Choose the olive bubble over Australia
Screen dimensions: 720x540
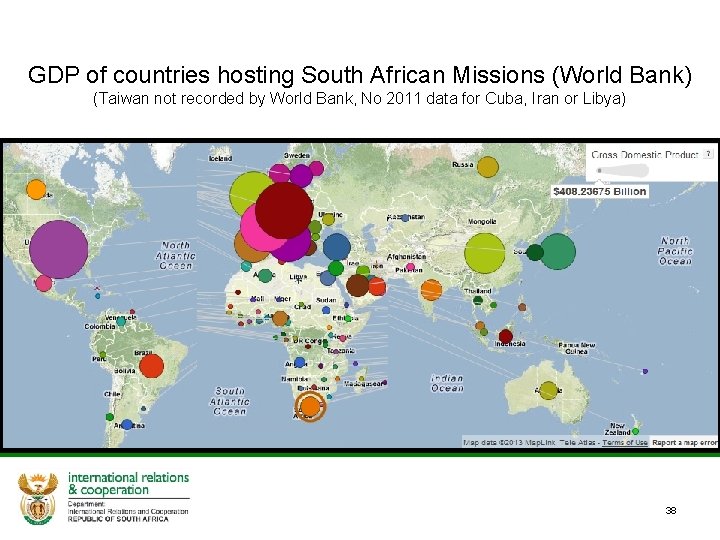pos(548,390)
